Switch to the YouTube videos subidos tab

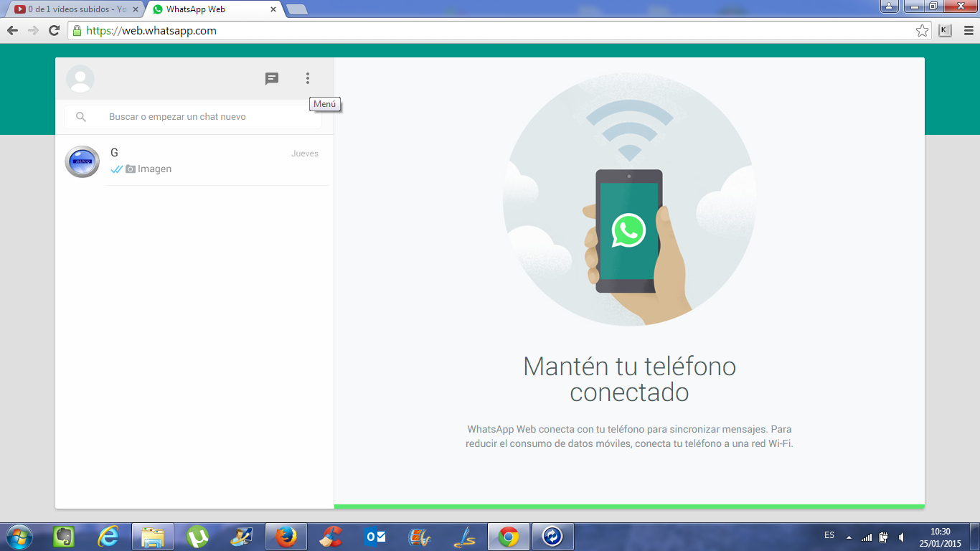point(72,9)
